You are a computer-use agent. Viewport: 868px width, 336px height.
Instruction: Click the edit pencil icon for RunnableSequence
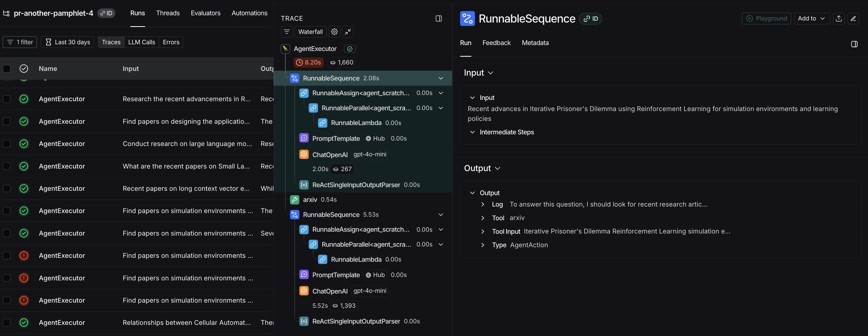tap(854, 19)
